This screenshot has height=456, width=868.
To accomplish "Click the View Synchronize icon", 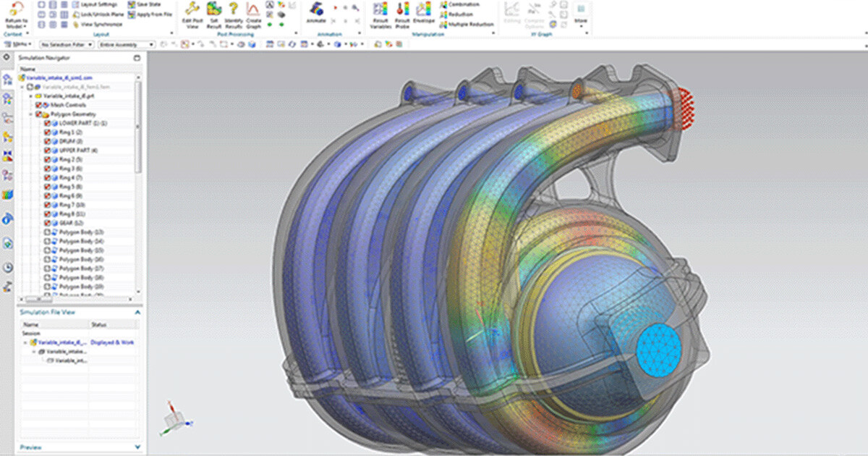I will tap(77, 23).
